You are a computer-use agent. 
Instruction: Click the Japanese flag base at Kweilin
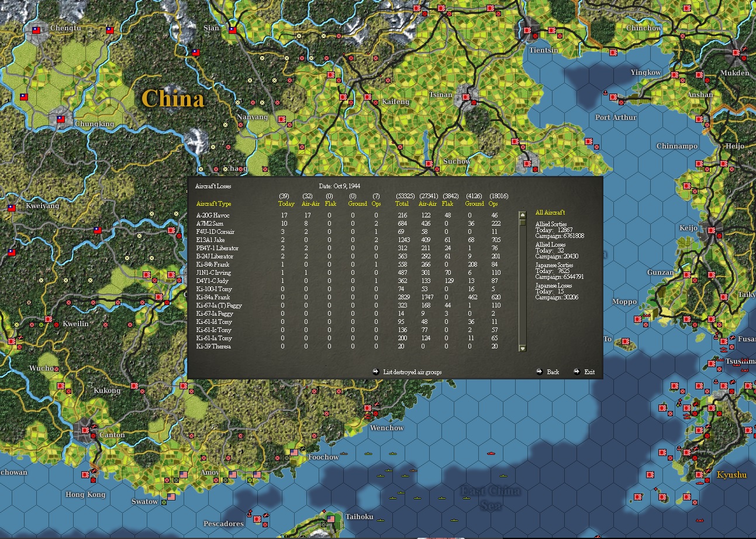tap(49, 319)
